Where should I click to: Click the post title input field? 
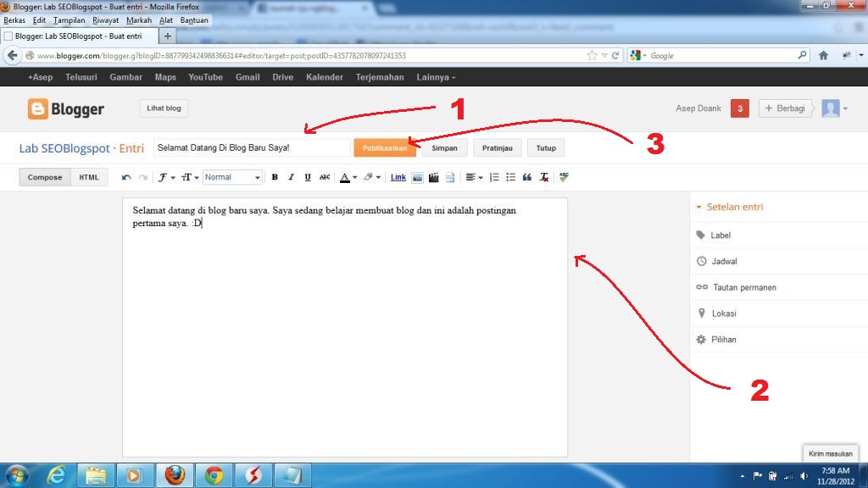click(252, 147)
